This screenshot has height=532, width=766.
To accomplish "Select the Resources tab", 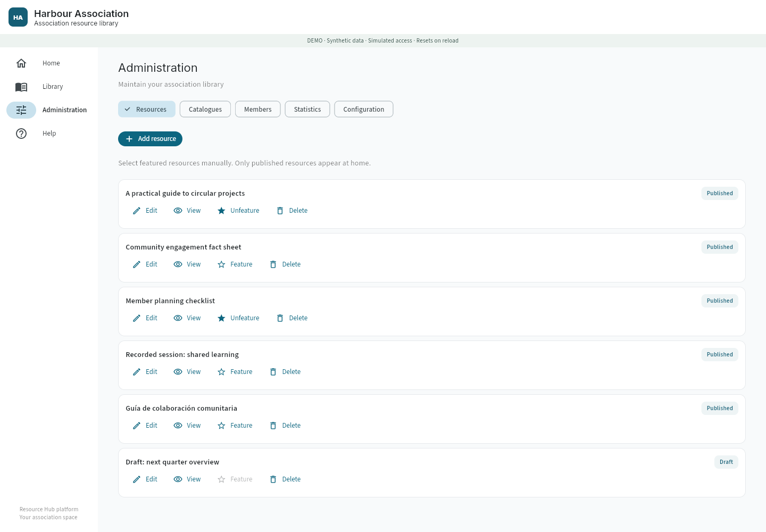I will [147, 109].
